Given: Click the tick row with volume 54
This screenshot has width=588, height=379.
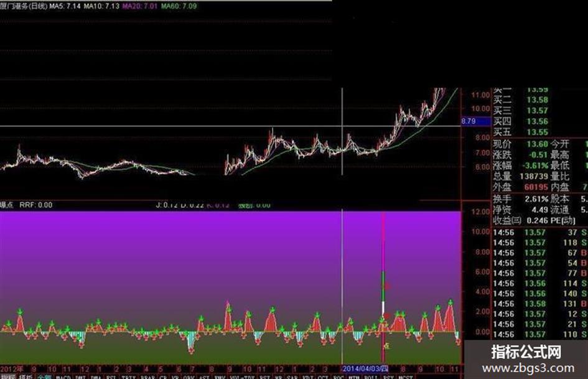Looking at the screenshot, I should point(540,263).
